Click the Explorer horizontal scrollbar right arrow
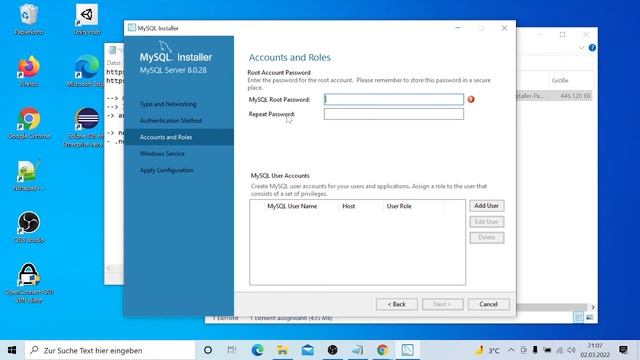The height and width of the screenshot is (360, 640). [593, 307]
